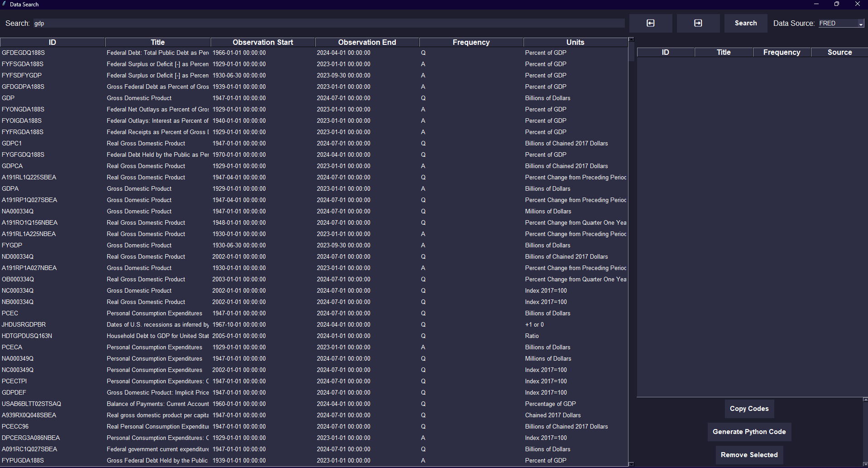Image resolution: width=868 pixels, height=468 pixels.
Task: Click the results Frequency column header
Action: click(471, 42)
